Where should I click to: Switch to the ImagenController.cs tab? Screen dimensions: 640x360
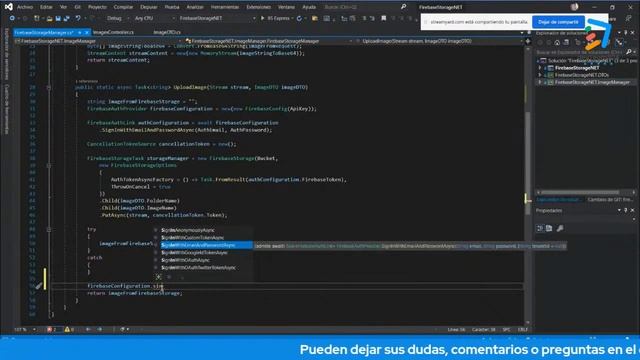point(113,32)
